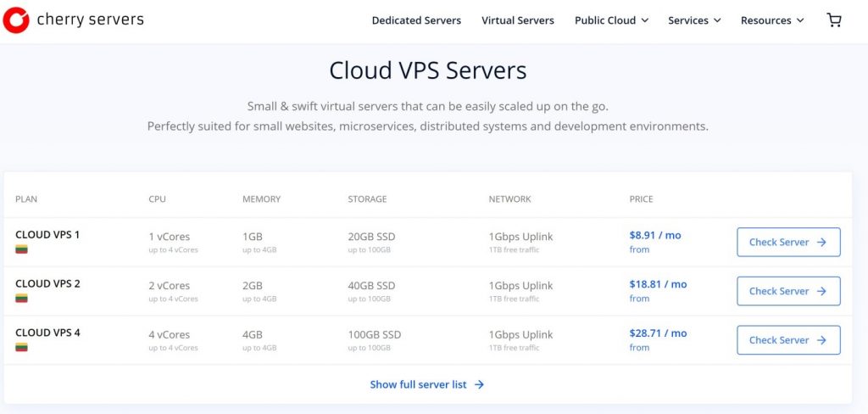This screenshot has height=414, width=868.
Task: Open the shopping cart icon
Action: click(x=834, y=20)
